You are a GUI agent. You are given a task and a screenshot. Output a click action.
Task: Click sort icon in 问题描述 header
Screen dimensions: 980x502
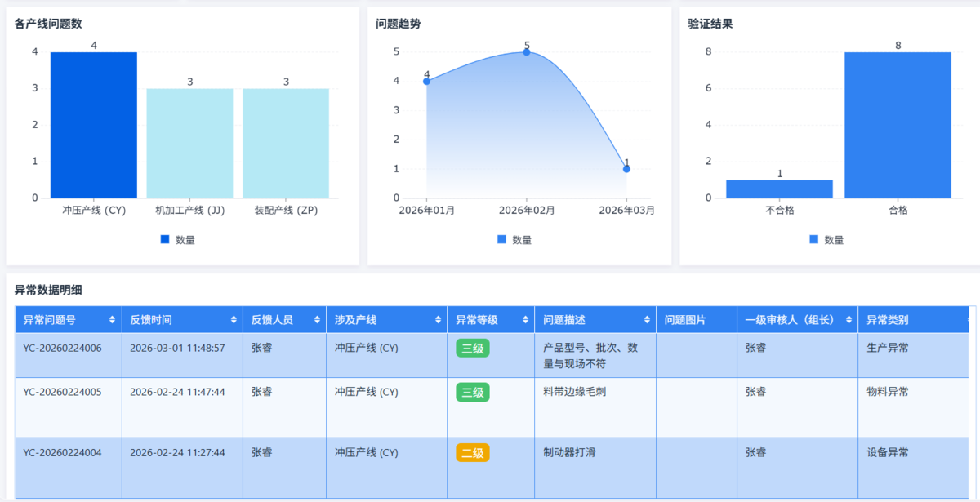pyautogui.click(x=647, y=320)
